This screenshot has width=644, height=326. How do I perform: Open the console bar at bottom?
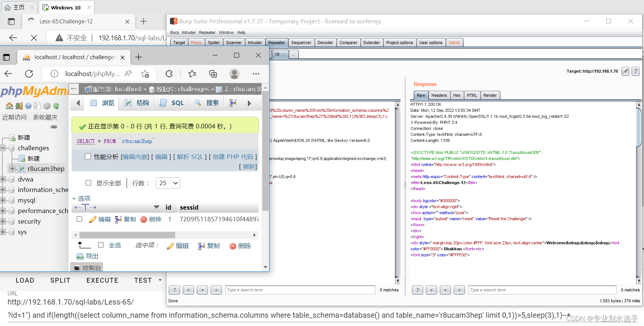(87, 268)
